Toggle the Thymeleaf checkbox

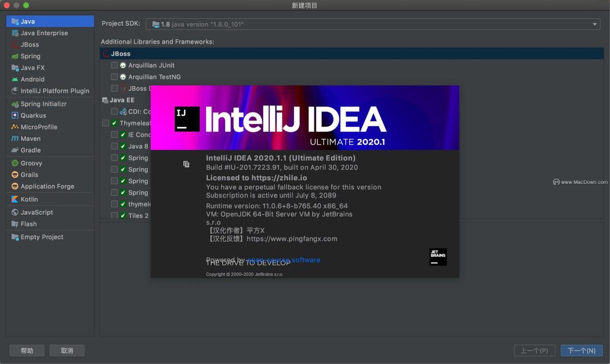click(106, 123)
